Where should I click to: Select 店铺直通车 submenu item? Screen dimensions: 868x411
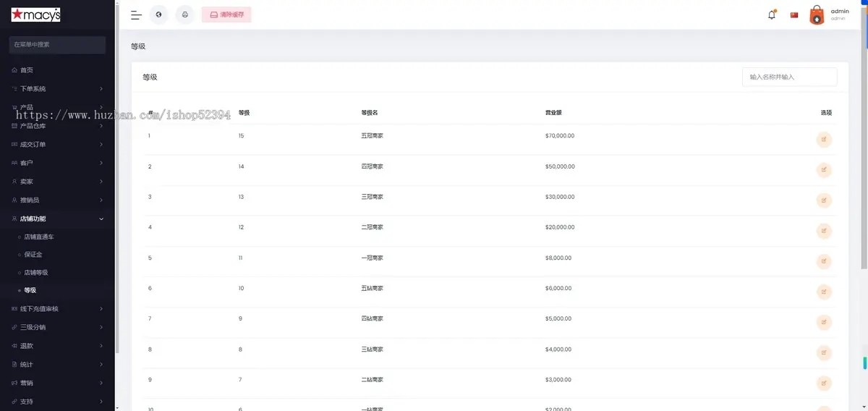coord(39,237)
